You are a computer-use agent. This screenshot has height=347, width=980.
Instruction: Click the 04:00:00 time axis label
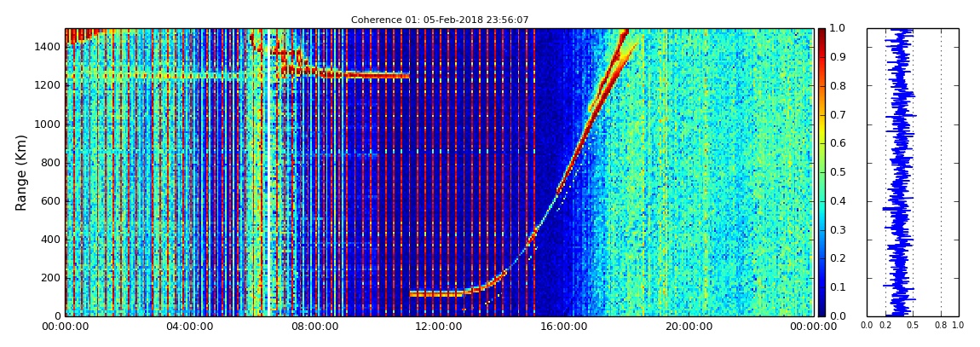(x=190, y=327)
